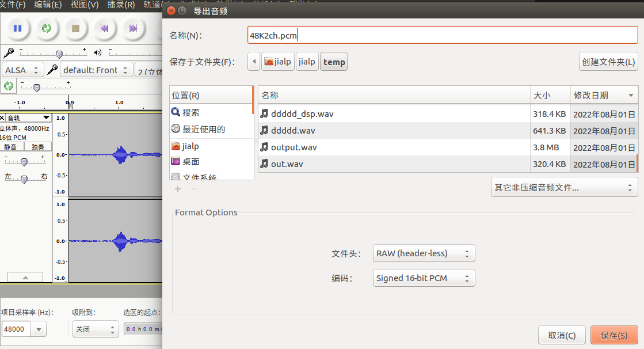Select the jialp home folder in sidebar

[x=190, y=146]
